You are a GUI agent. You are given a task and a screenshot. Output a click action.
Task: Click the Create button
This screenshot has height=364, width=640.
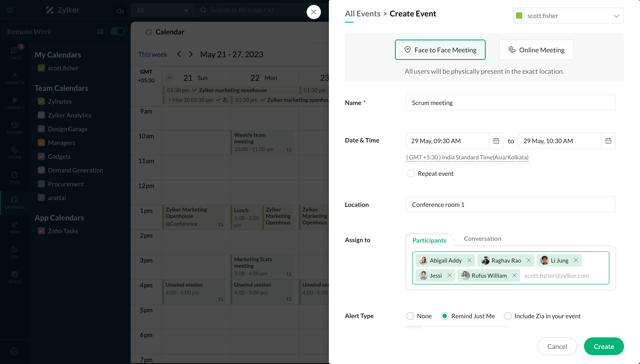[x=604, y=346]
